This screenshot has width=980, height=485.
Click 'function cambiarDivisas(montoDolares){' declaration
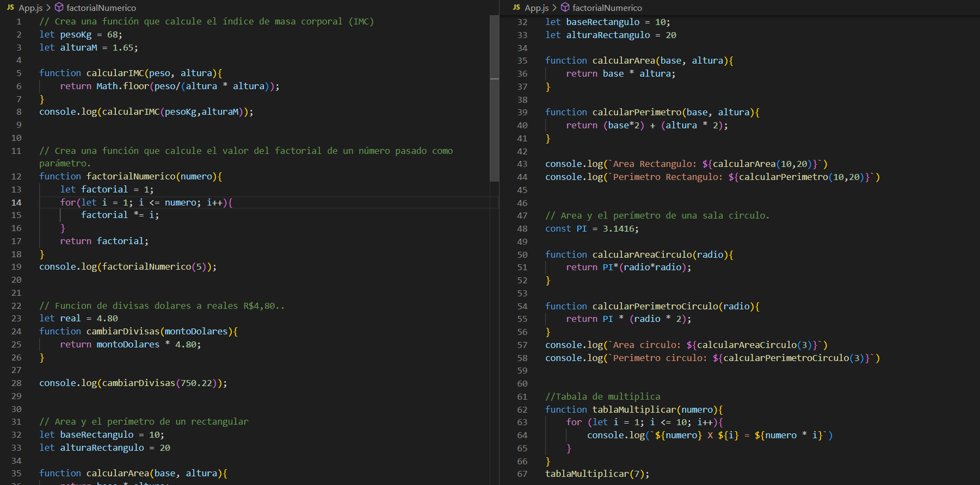pyautogui.click(x=139, y=332)
